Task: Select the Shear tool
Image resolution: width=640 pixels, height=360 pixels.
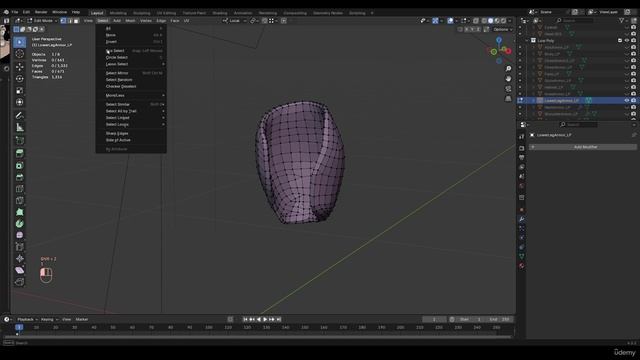Action: (x=20, y=270)
